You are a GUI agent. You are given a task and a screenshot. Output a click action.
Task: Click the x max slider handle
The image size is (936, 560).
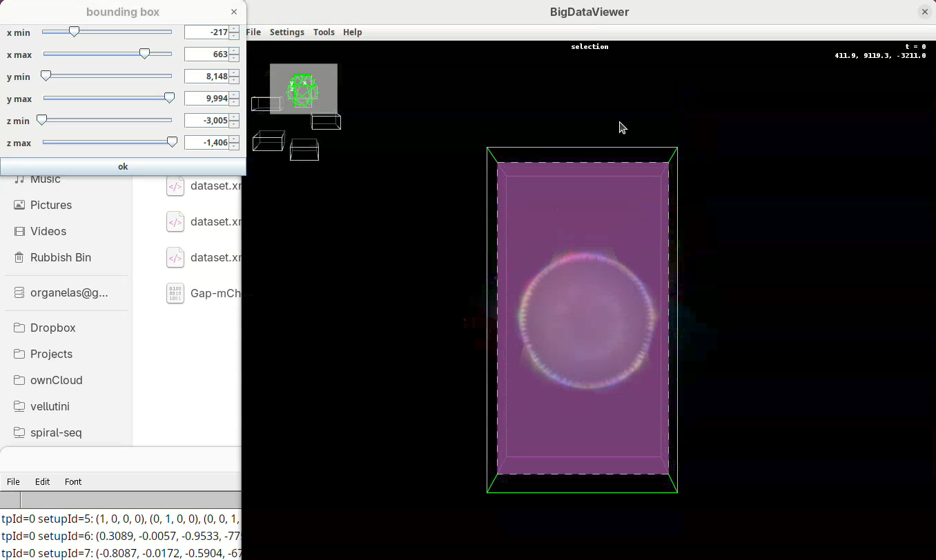(x=144, y=54)
